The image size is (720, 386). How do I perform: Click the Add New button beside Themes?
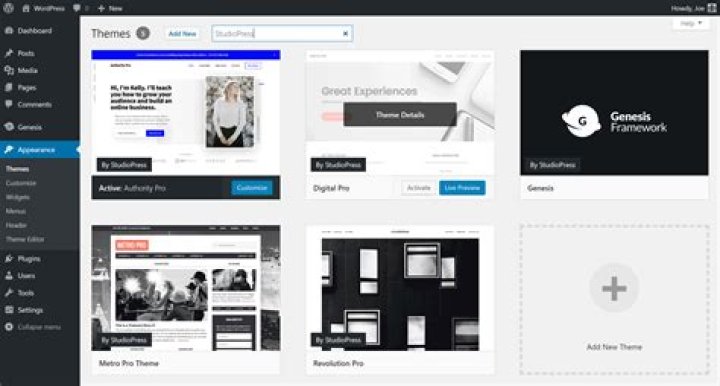point(182,34)
